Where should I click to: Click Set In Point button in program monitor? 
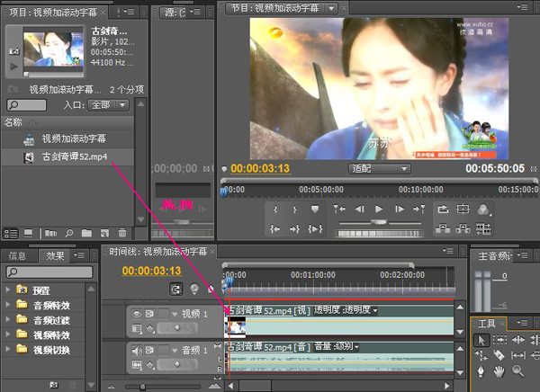275,209
